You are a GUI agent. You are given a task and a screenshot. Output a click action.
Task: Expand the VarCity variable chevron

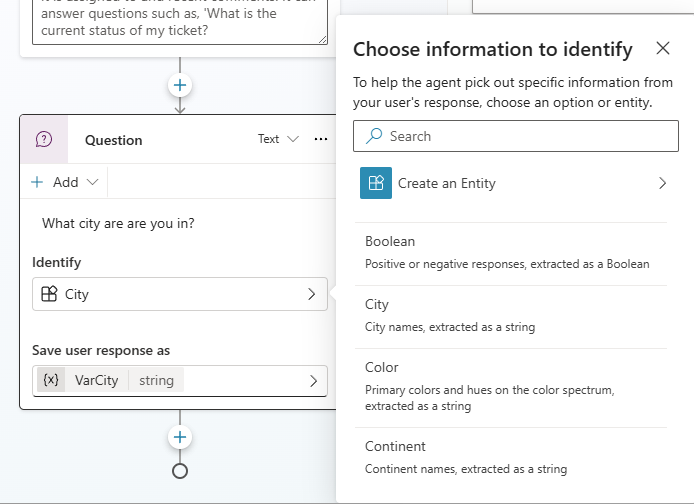point(313,381)
